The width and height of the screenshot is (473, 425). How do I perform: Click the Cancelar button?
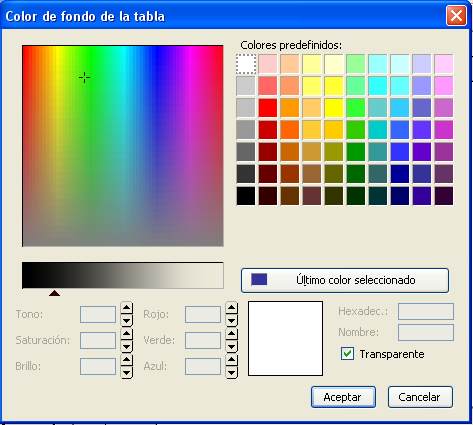tap(420, 397)
